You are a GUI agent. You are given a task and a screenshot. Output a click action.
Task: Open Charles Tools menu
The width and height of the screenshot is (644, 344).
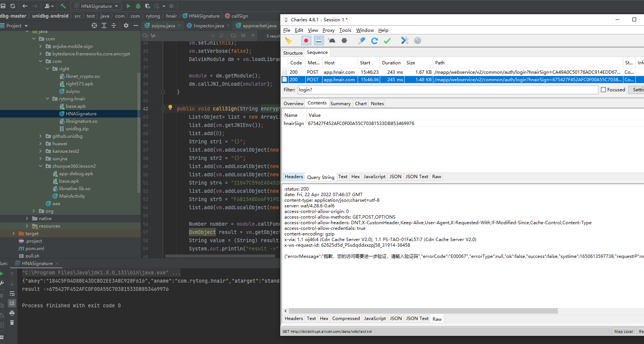point(345,30)
